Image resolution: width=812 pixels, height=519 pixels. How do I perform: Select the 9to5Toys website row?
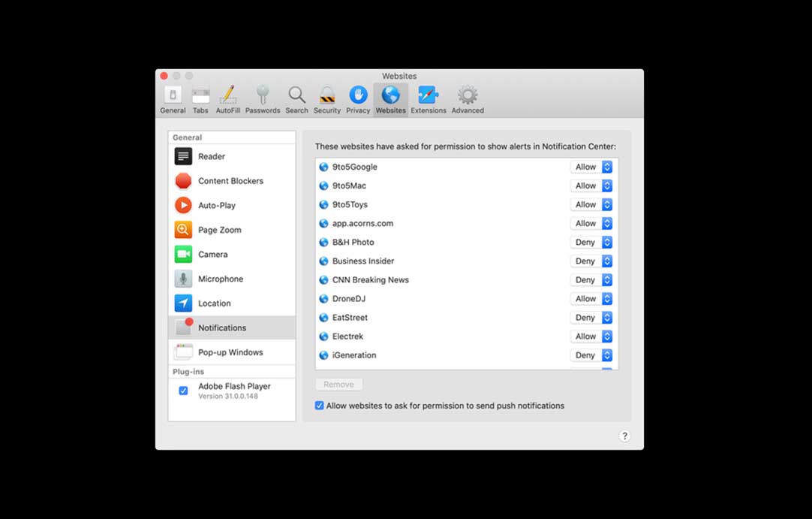tap(467, 205)
